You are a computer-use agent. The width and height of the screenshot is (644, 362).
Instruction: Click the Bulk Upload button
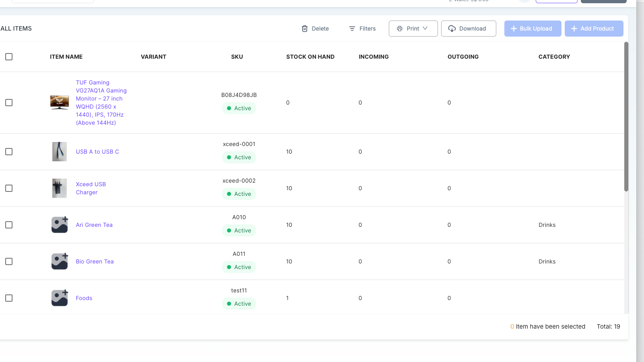tap(533, 28)
